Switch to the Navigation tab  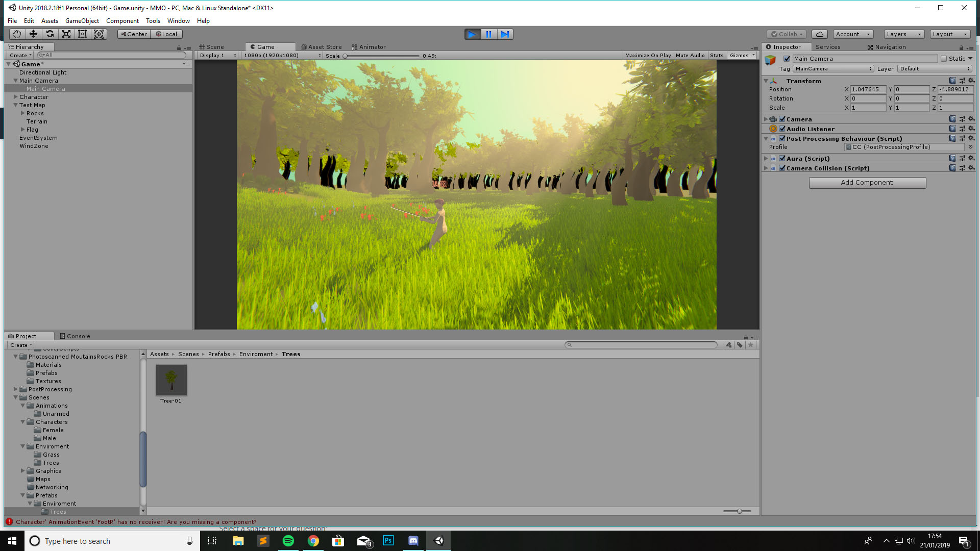click(x=886, y=47)
